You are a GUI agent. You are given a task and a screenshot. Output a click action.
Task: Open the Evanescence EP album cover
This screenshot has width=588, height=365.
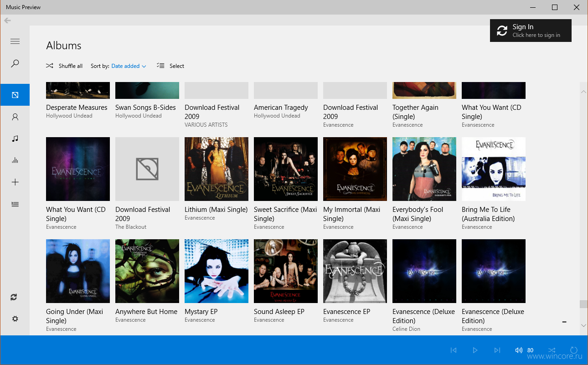(355, 271)
